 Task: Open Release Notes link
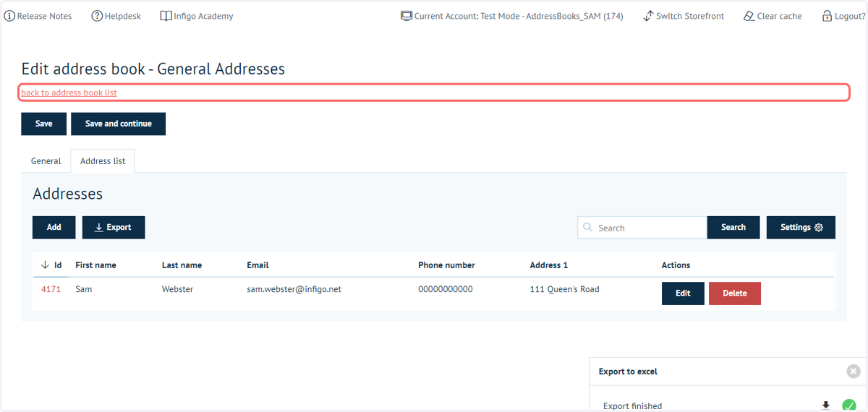pos(38,16)
